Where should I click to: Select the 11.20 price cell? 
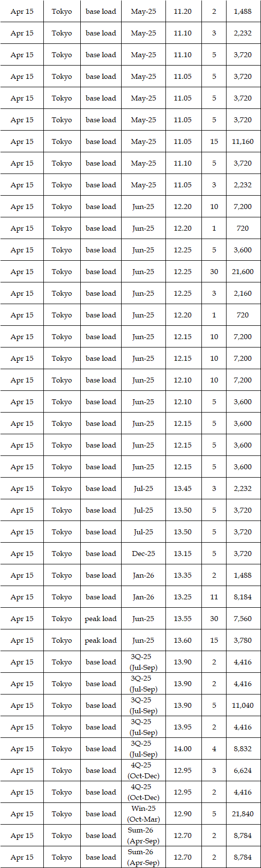point(183,11)
